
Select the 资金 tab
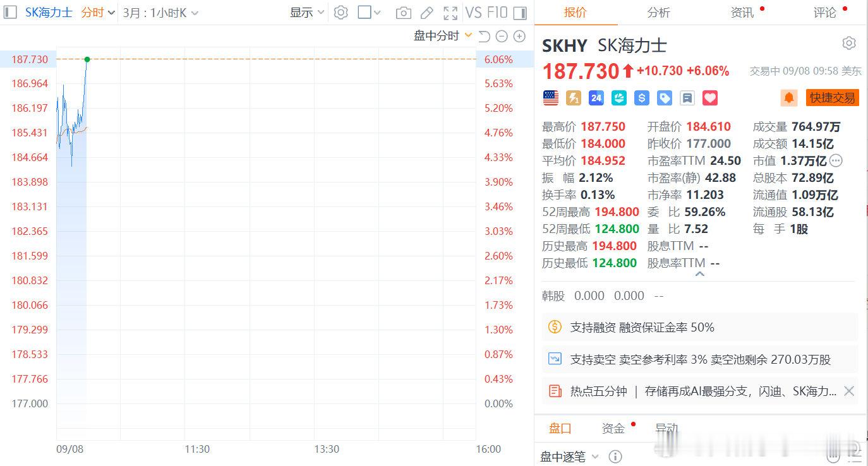pos(613,429)
